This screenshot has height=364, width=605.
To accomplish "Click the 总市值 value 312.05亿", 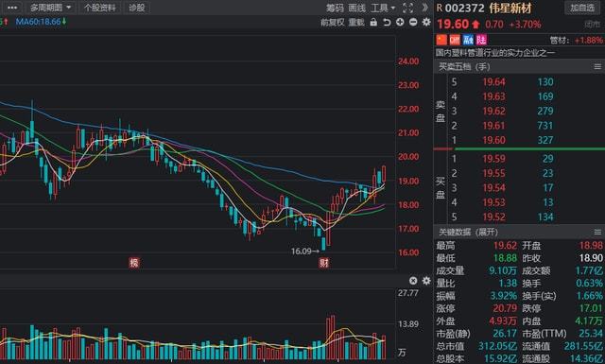I will (x=498, y=346).
